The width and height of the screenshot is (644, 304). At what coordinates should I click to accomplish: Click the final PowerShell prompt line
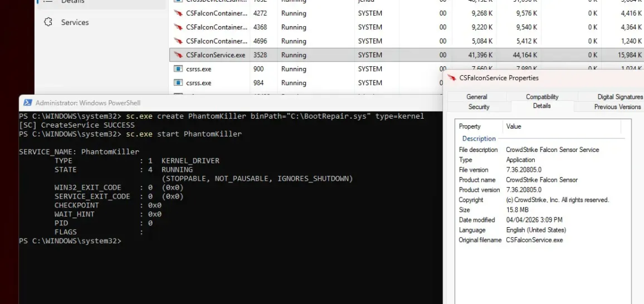click(70, 241)
